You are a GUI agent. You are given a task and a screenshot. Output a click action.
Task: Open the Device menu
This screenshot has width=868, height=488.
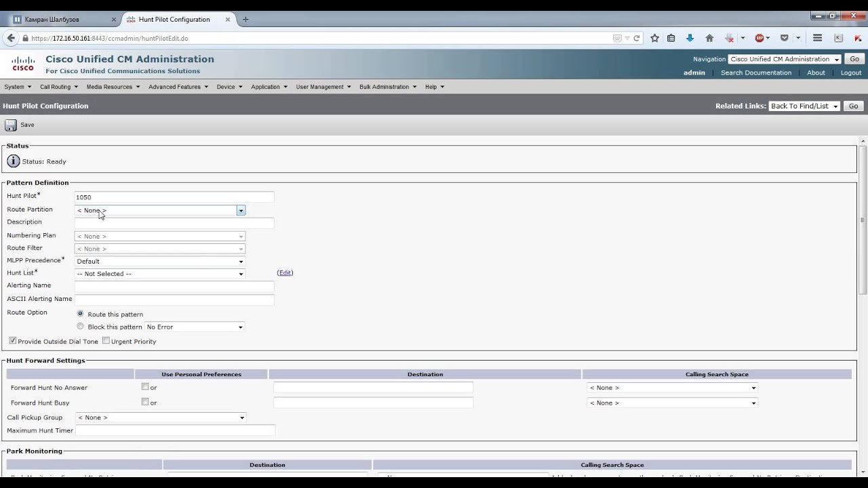click(229, 87)
